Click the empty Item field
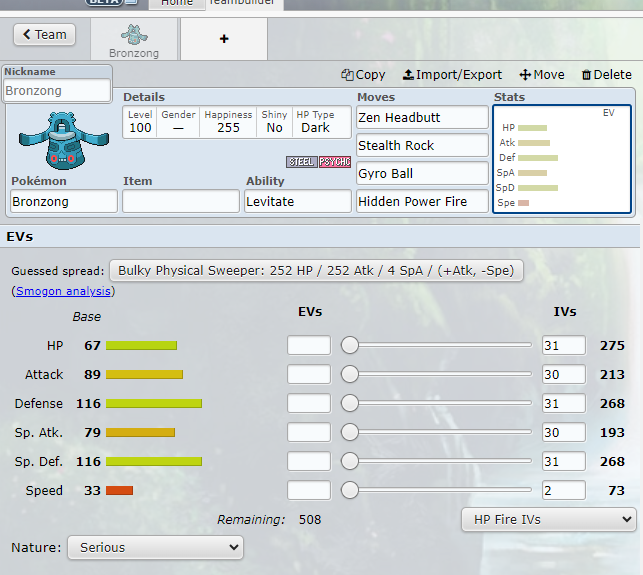This screenshot has width=643, height=575. [x=181, y=201]
